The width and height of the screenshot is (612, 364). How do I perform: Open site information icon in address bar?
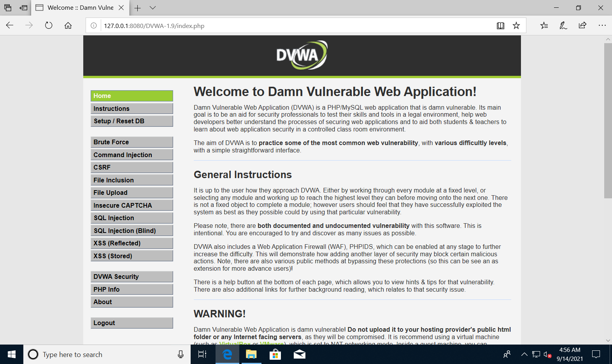click(x=94, y=26)
